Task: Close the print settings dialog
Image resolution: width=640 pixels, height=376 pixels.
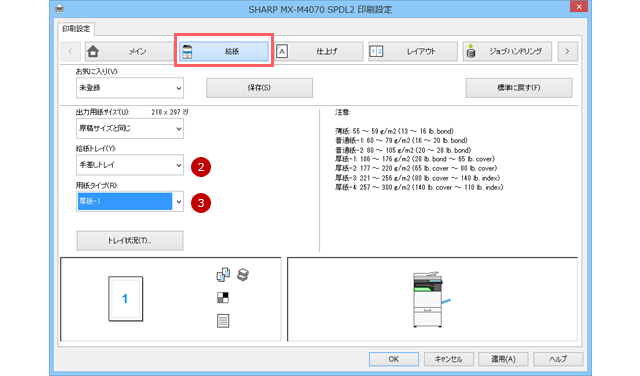Action: [x=579, y=7]
